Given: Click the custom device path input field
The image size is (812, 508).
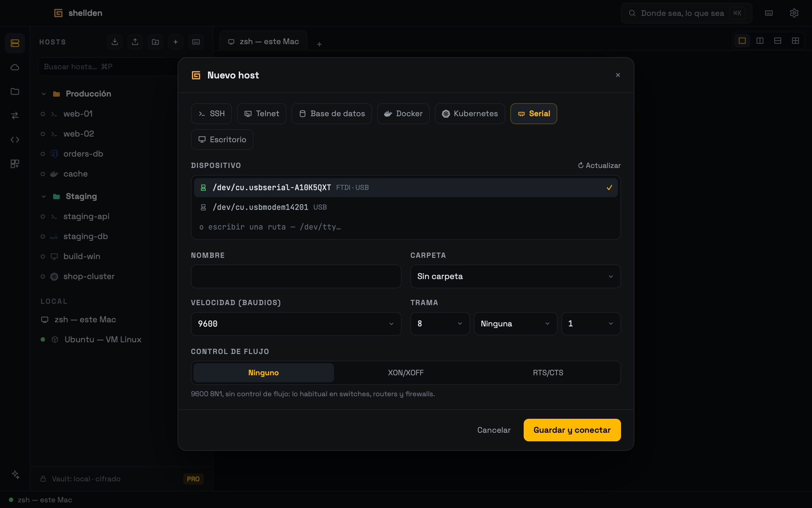Looking at the screenshot, I should point(406,227).
